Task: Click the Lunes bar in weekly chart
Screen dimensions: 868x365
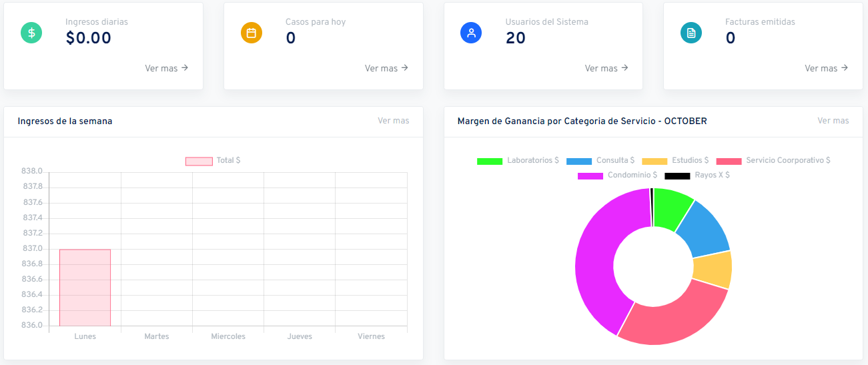Action: (85, 288)
